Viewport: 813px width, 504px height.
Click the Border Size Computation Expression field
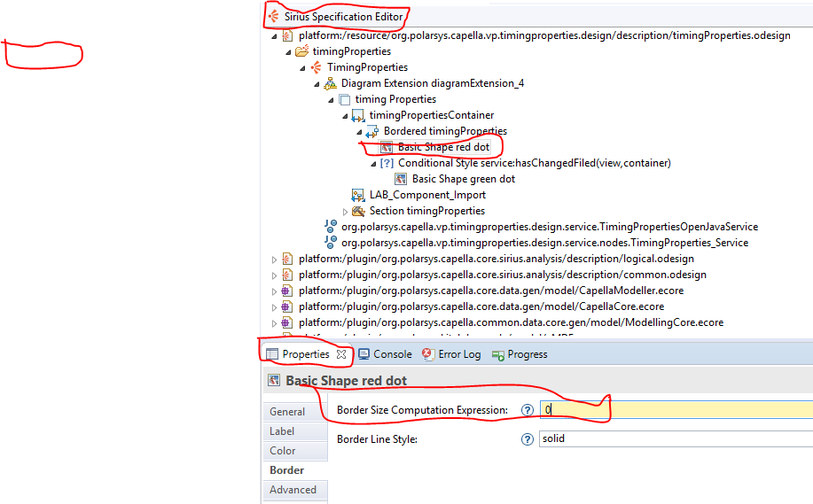pos(674,410)
